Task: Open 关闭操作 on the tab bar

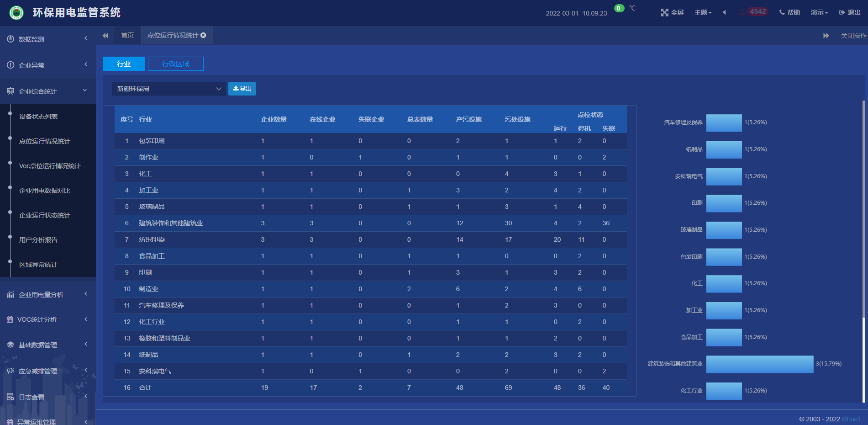Action: (x=853, y=36)
